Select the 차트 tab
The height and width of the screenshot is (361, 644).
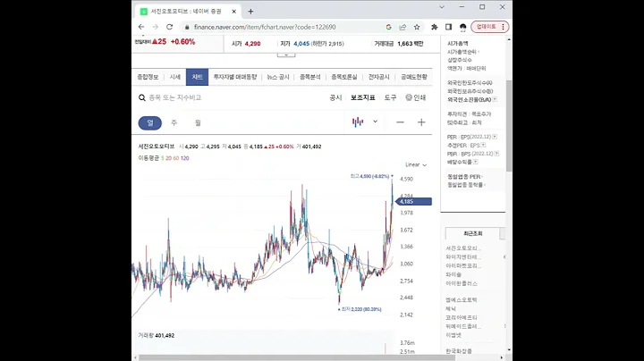[x=197, y=77]
